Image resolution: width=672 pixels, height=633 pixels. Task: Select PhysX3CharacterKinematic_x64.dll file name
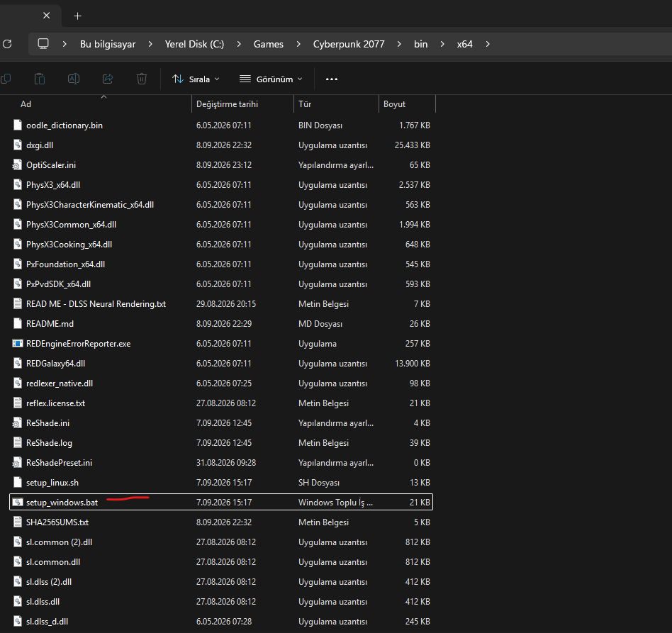[x=90, y=205]
